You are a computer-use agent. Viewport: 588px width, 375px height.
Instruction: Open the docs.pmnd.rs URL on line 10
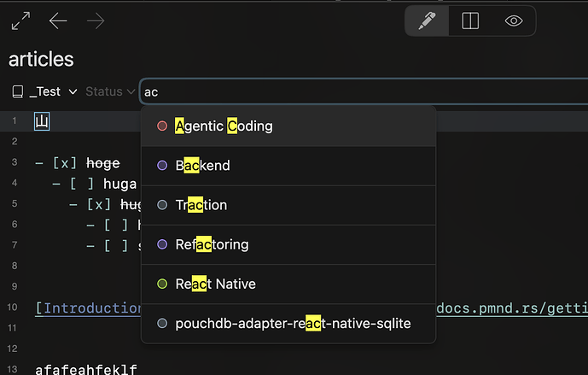click(512, 308)
